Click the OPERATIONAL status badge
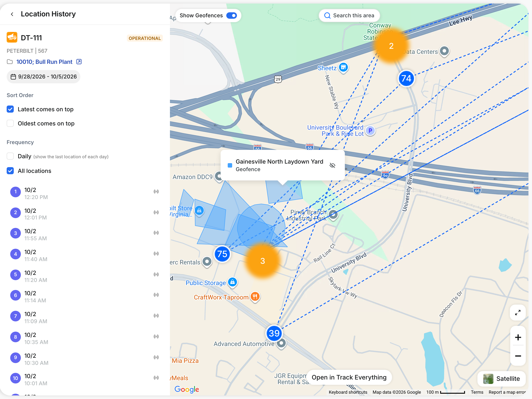The height and width of the screenshot is (399, 532). pyautogui.click(x=145, y=38)
